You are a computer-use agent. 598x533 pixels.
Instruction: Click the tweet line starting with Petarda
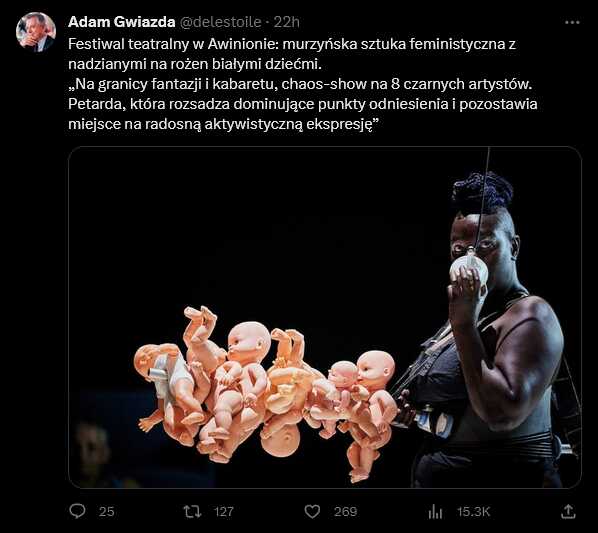(x=303, y=104)
